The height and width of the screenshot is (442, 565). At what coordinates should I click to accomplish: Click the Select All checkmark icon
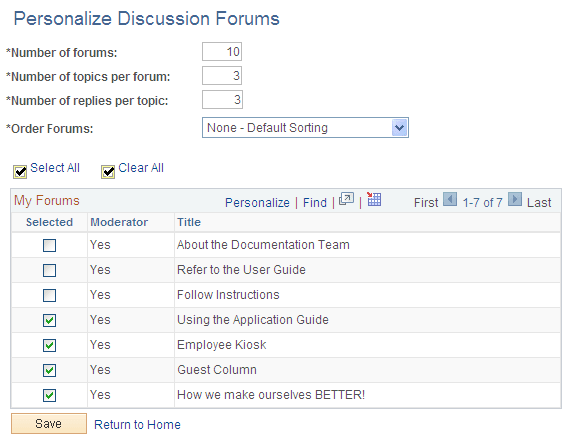click(20, 172)
